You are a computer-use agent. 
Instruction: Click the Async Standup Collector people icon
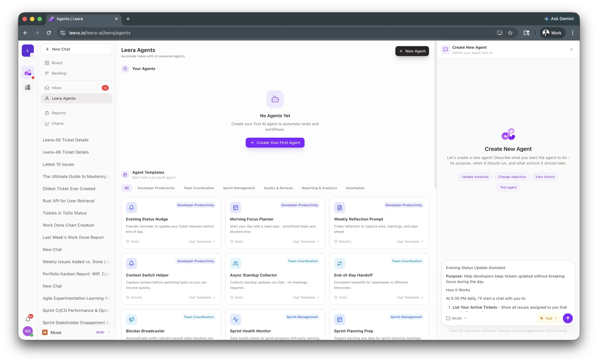click(235, 263)
